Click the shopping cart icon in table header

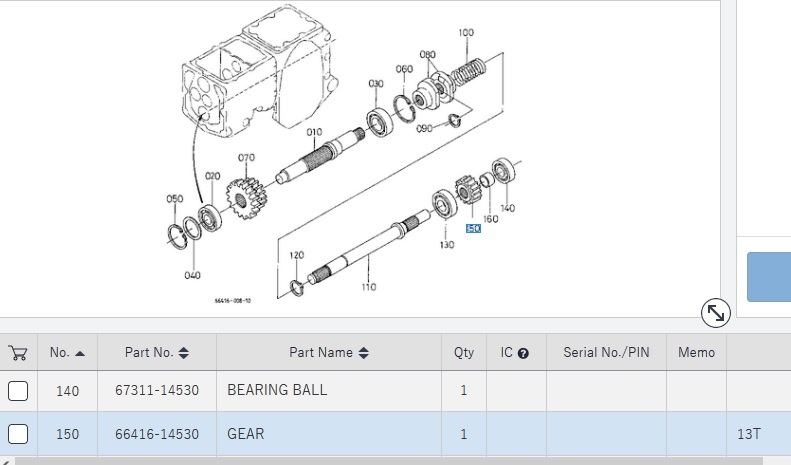click(x=17, y=353)
